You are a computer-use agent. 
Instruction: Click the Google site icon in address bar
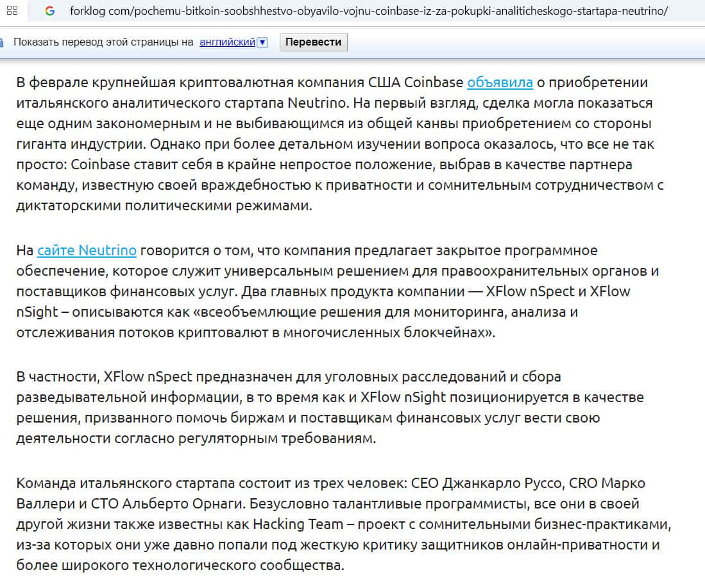[x=49, y=11]
